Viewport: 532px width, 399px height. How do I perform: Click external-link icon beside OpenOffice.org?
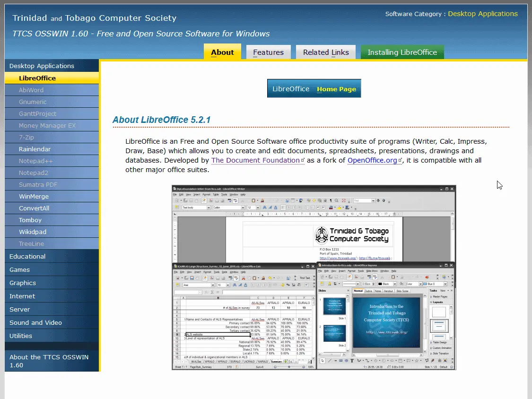(x=400, y=161)
